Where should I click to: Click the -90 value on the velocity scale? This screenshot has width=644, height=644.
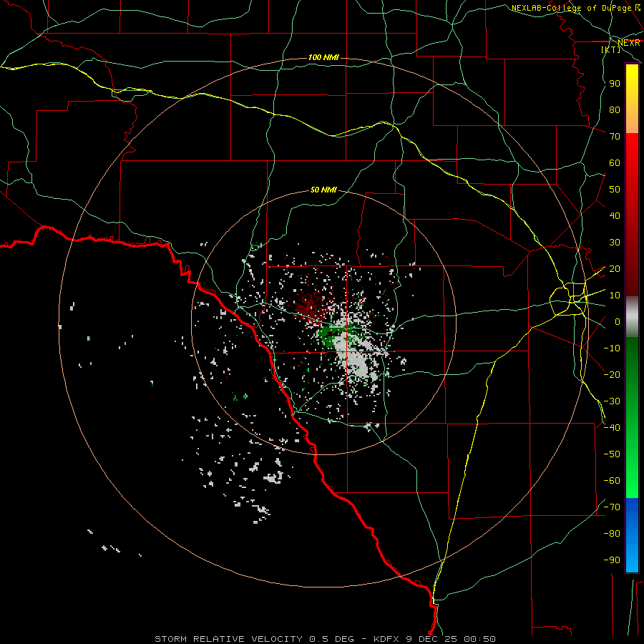click(x=612, y=560)
